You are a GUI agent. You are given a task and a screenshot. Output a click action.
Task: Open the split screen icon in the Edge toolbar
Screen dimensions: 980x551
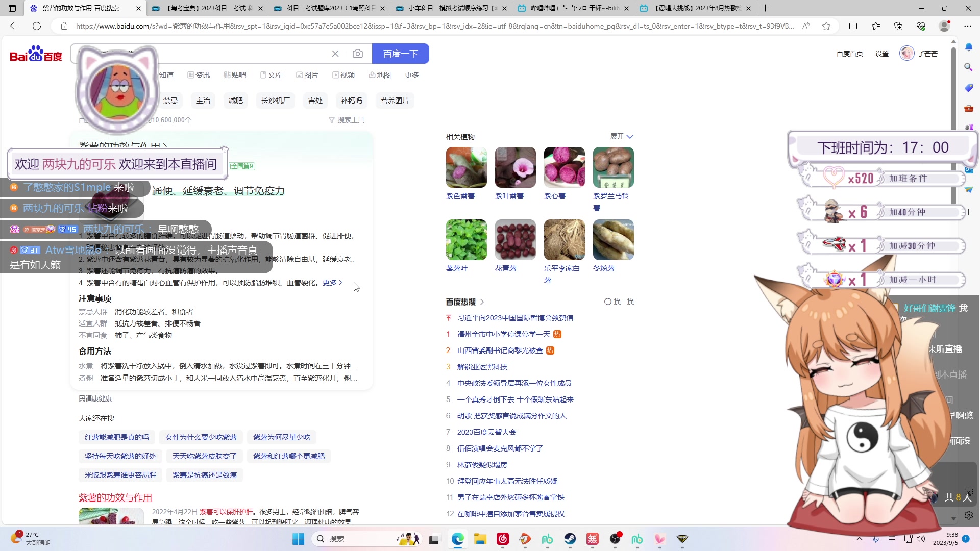853,26
